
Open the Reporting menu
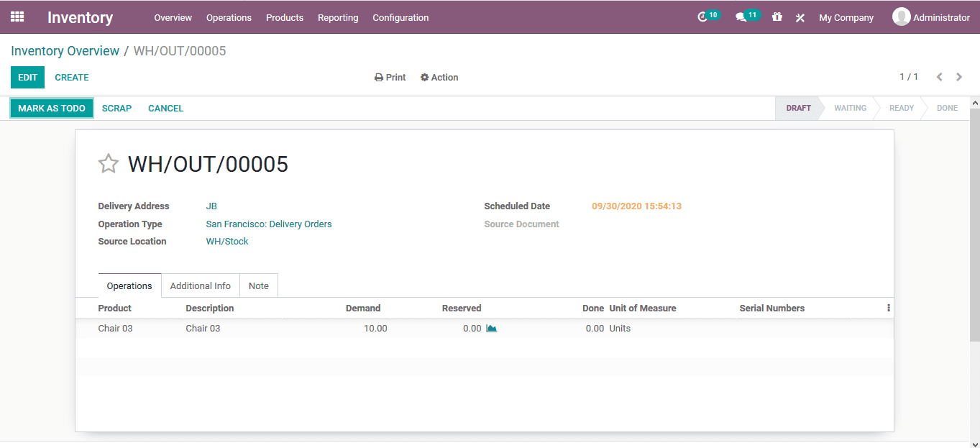tap(337, 17)
